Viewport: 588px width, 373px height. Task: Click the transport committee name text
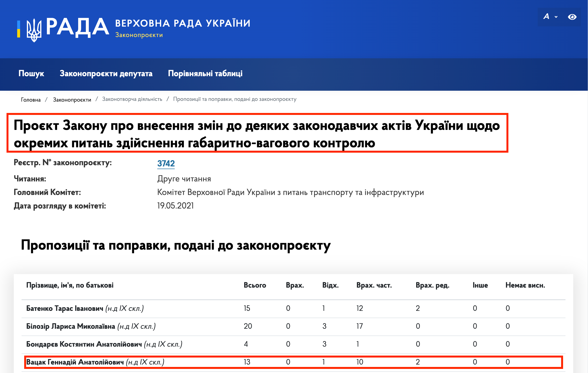291,192
